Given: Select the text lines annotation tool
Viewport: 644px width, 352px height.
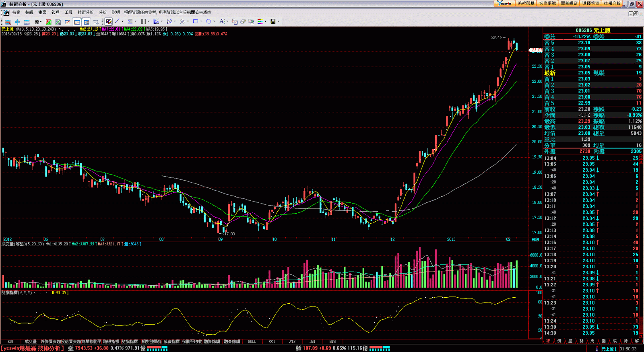Looking at the screenshot, I should coord(130,21).
